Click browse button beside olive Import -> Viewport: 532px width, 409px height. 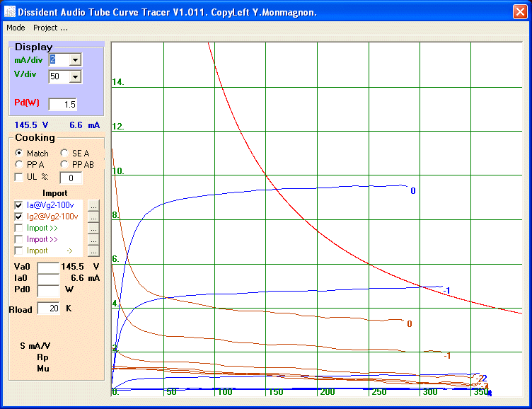(x=93, y=250)
